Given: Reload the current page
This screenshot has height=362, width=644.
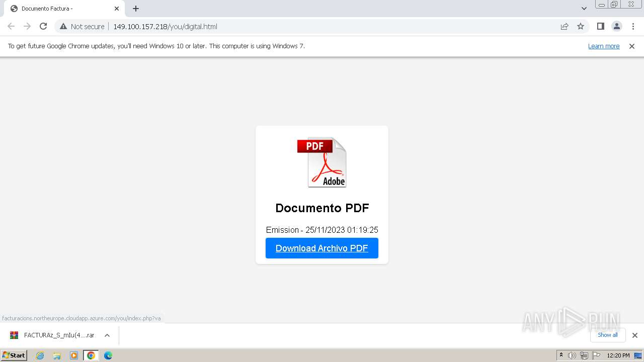Looking at the screenshot, I should [43, 26].
